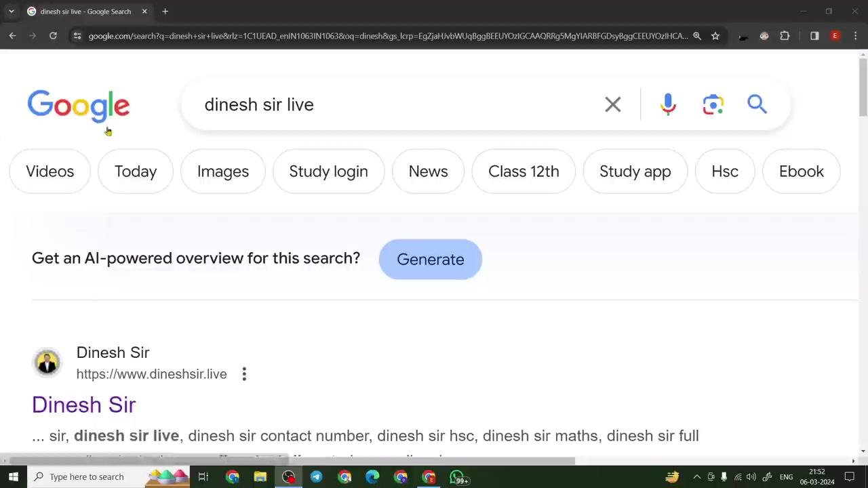868x488 pixels.
Task: Open Task View on the taskbar
Action: 203,477
